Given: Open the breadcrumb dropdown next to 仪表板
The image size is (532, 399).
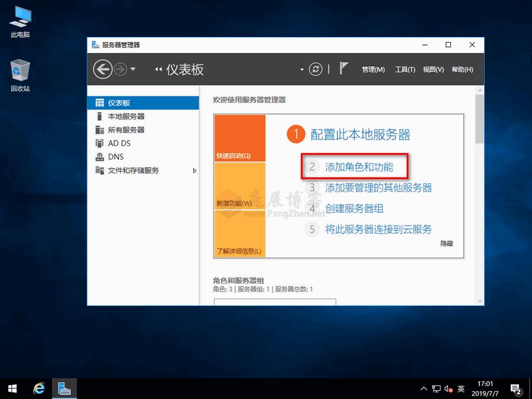Looking at the screenshot, I should click(301, 69).
